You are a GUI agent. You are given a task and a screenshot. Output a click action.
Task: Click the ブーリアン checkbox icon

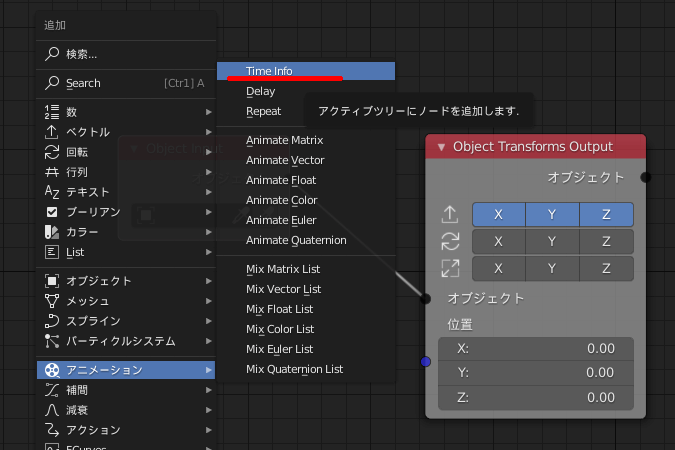point(52,212)
